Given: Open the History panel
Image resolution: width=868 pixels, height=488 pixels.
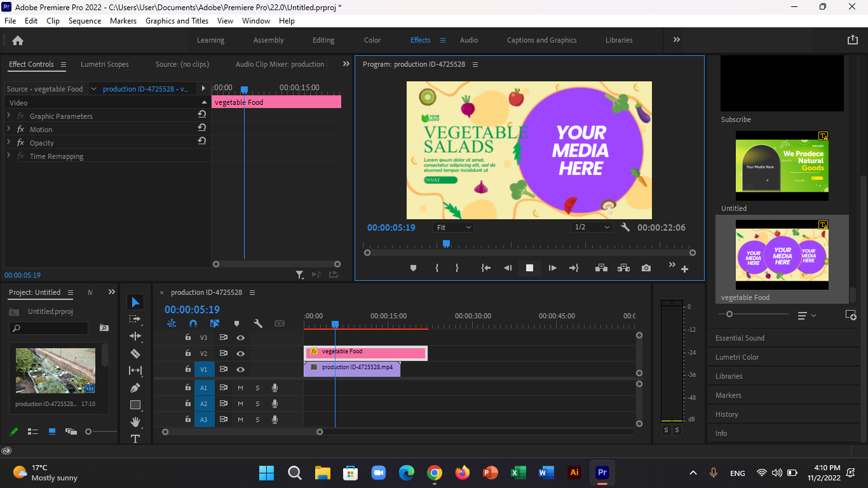Looking at the screenshot, I should click(x=726, y=414).
